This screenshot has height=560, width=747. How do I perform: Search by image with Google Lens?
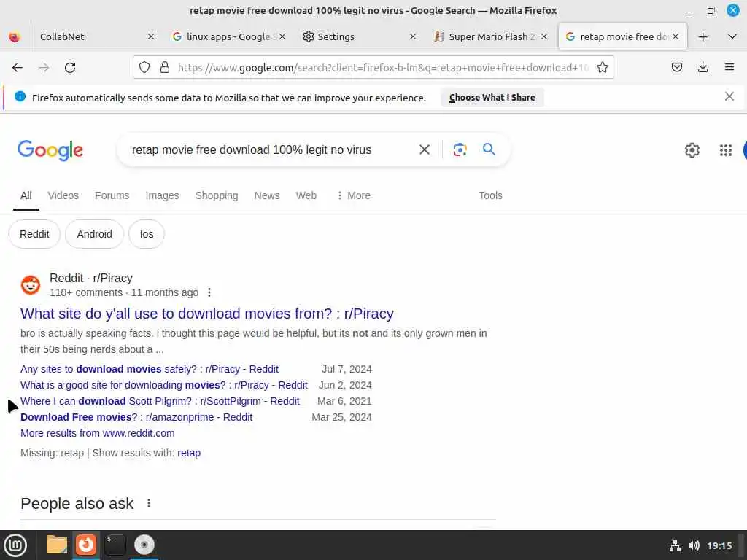460,149
